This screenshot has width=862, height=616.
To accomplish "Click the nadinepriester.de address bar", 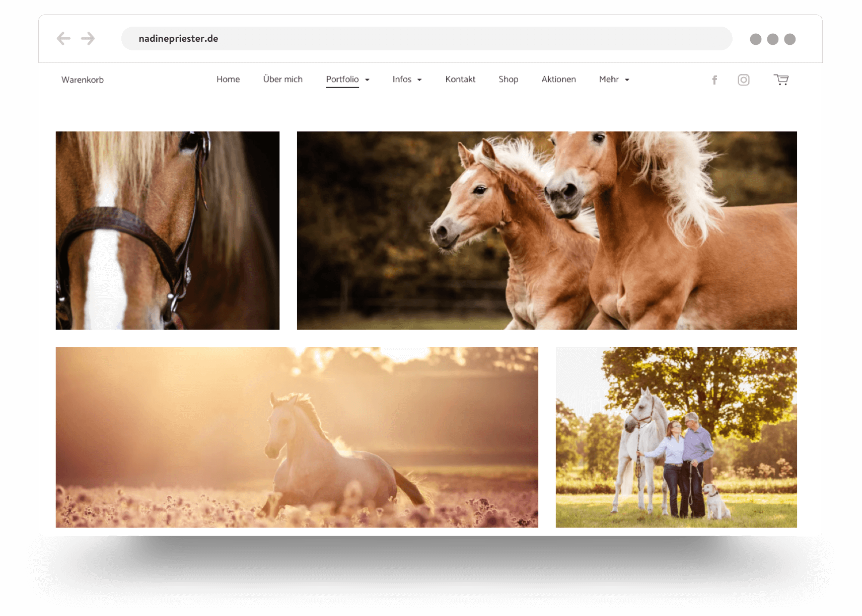I will tap(426, 38).
